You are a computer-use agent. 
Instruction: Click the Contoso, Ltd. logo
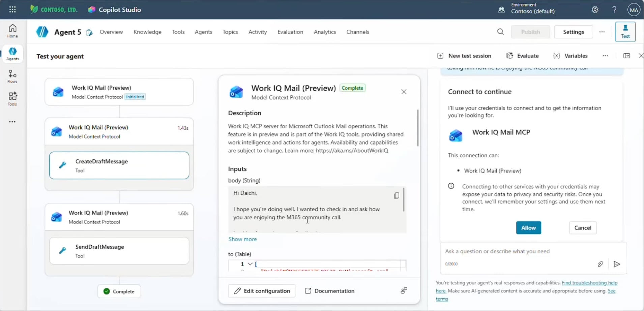coord(54,9)
